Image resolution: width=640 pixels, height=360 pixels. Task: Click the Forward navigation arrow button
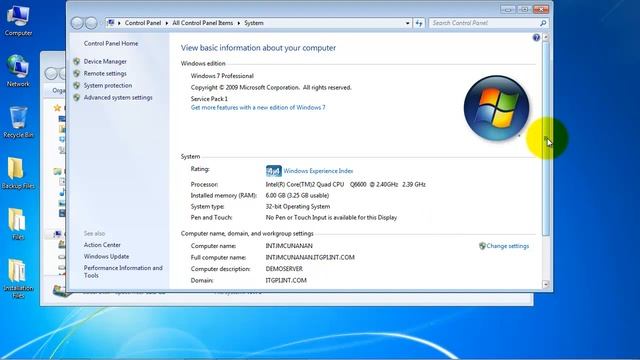(91, 23)
